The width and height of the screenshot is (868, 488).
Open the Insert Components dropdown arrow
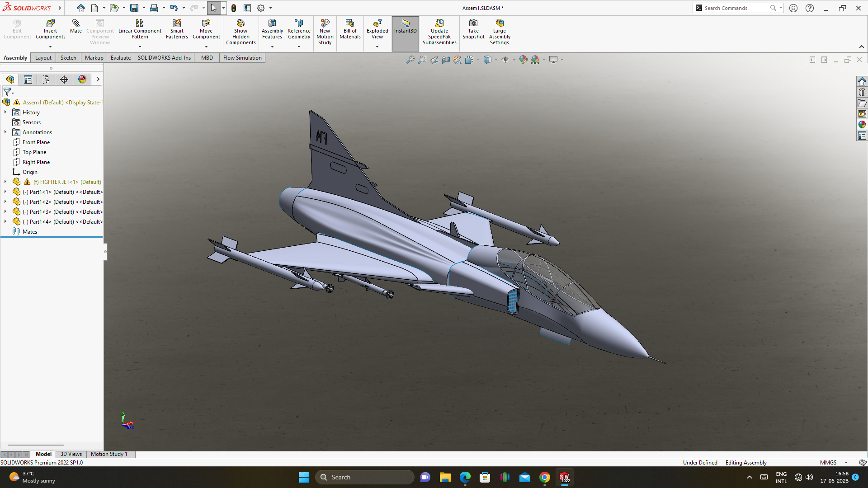tap(50, 47)
